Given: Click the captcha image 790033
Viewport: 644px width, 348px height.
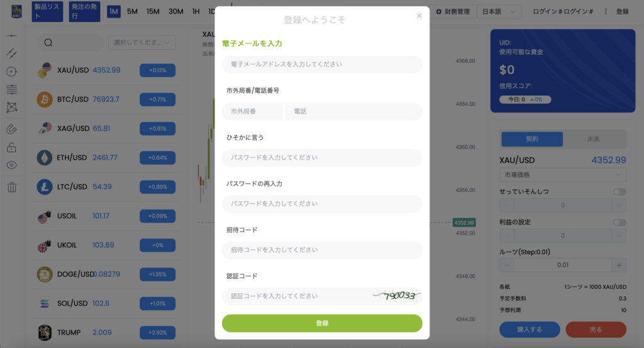Looking at the screenshot, I should 396,296.
